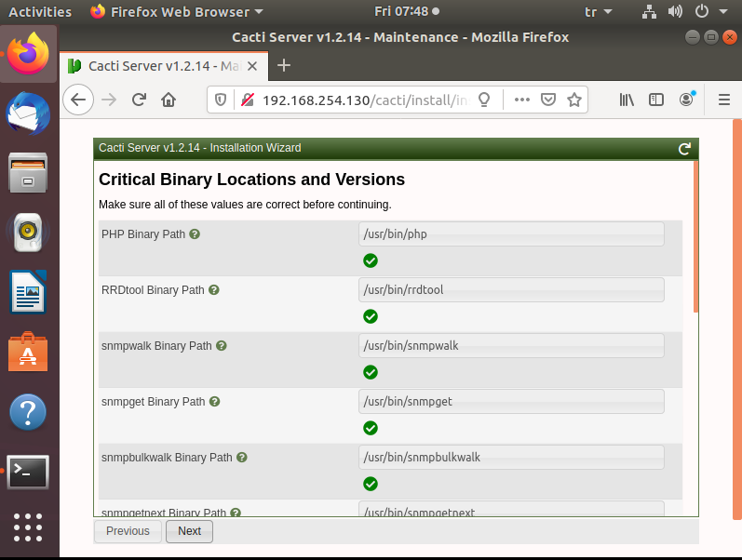Open Firefox Library icon
Viewport: 742px width, 560px height.
pos(627,100)
